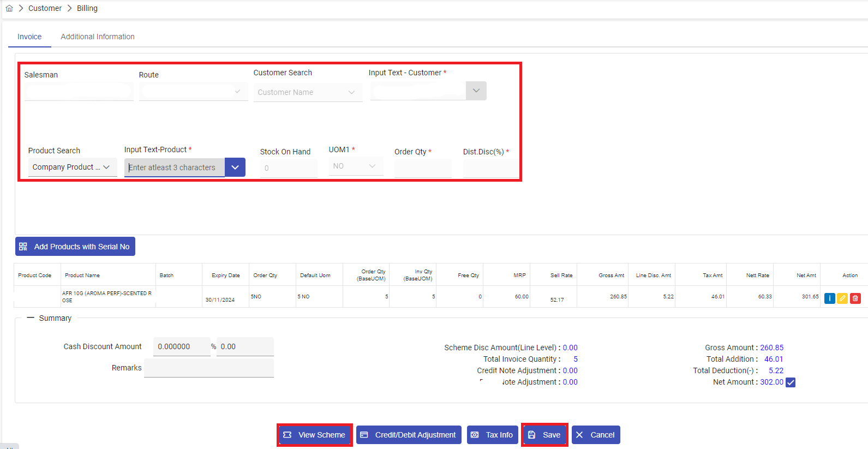Image resolution: width=868 pixels, height=449 pixels.
Task: Click the Net Amt value 301.65
Action: coord(810,297)
